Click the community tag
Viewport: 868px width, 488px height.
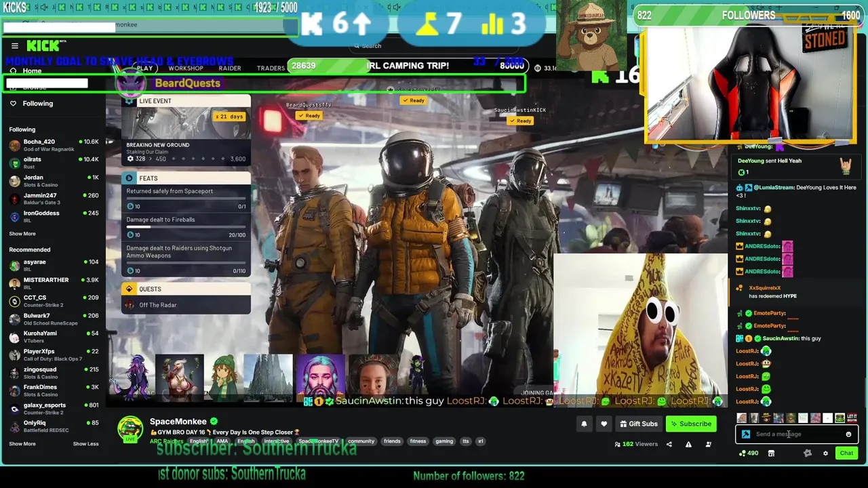pyautogui.click(x=361, y=441)
